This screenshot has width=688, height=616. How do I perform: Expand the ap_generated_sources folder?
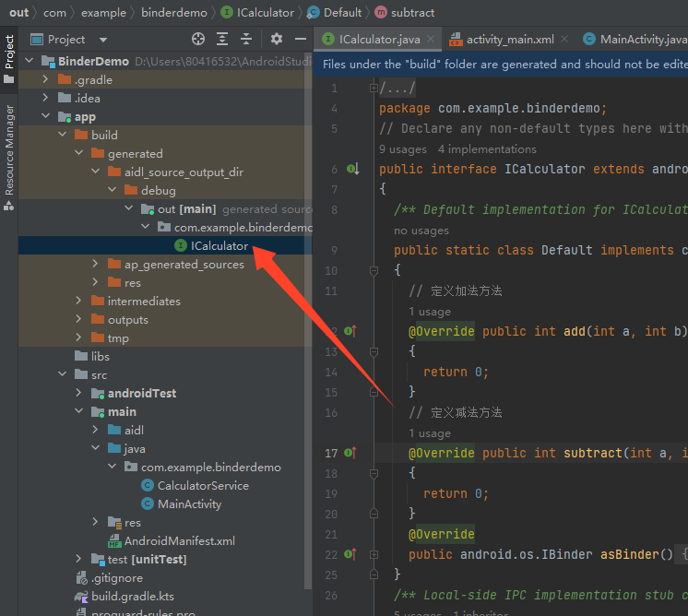(x=96, y=263)
